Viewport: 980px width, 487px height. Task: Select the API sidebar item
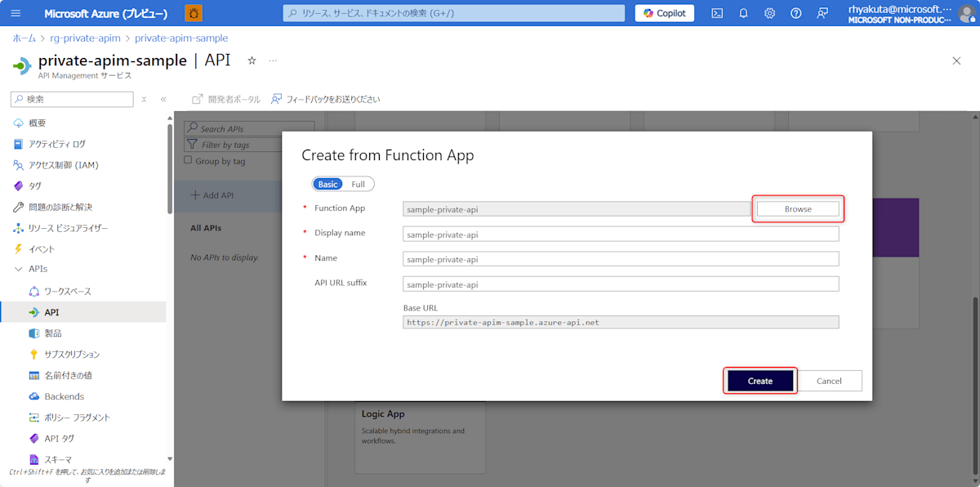(82, 312)
